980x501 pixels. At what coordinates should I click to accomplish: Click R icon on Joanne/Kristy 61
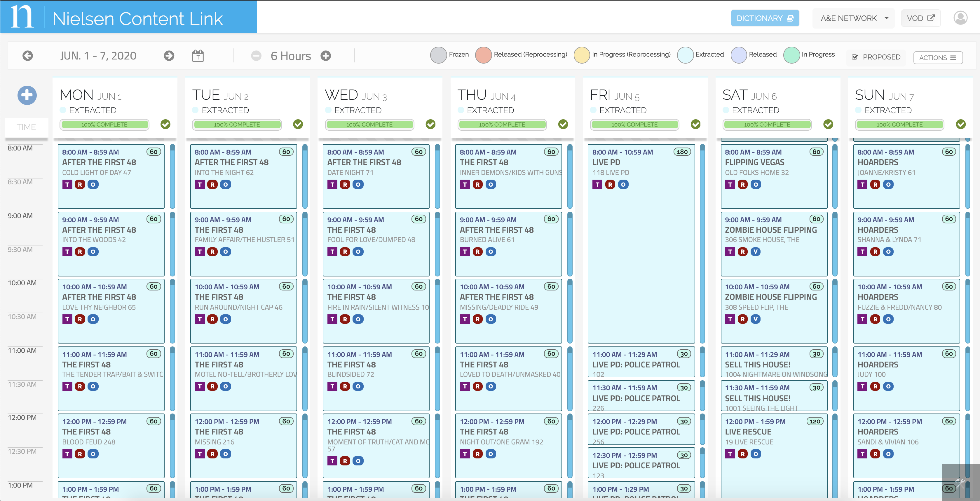pyautogui.click(x=876, y=184)
